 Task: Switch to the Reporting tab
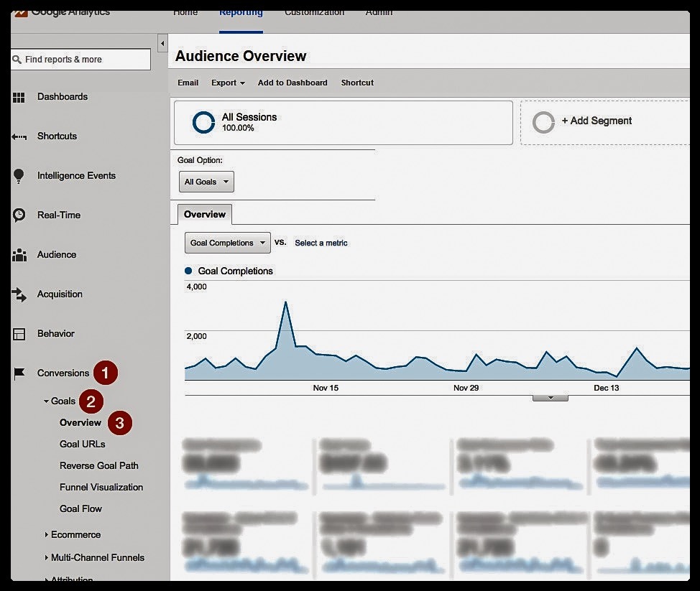click(241, 14)
